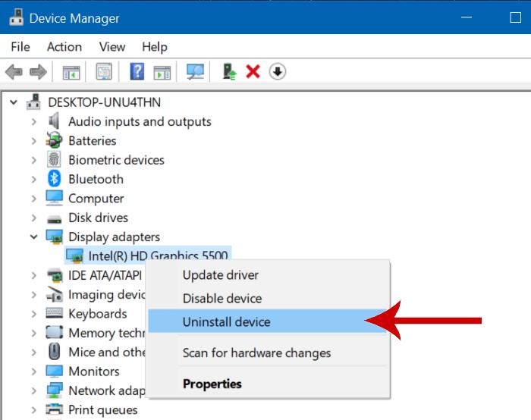
Task: Choose Update driver in context menu
Action: [x=220, y=275]
